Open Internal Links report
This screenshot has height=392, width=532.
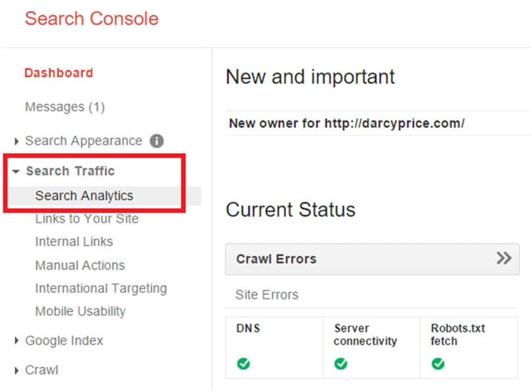[x=74, y=242]
